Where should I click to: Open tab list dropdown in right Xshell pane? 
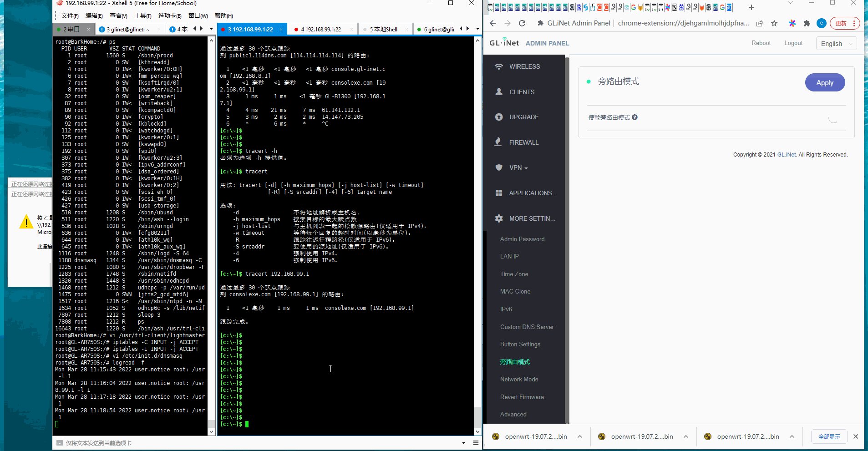[477, 29]
